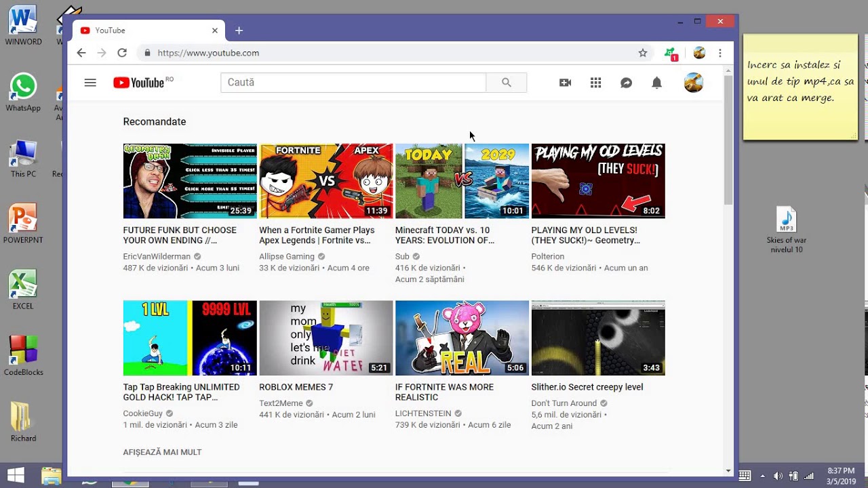Open the Chrome profile avatar
868x488 pixels.
pos(700,53)
